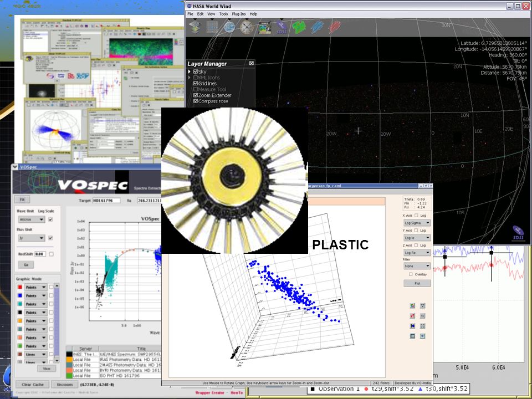This screenshot has height=399, width=532.
Task: Expand the Sky layer tree arrow
Action: click(x=190, y=71)
